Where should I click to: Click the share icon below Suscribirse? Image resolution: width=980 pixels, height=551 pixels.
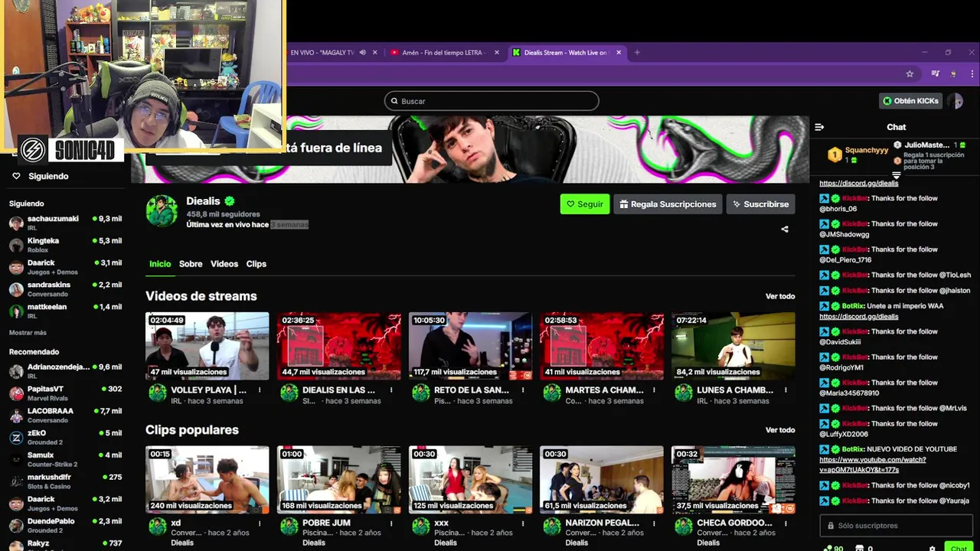point(784,229)
